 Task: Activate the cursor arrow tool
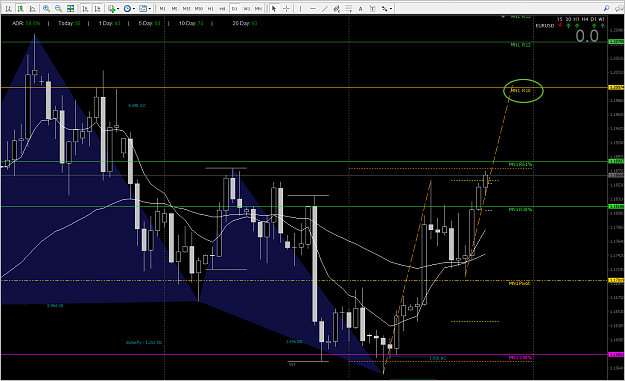coord(274,8)
